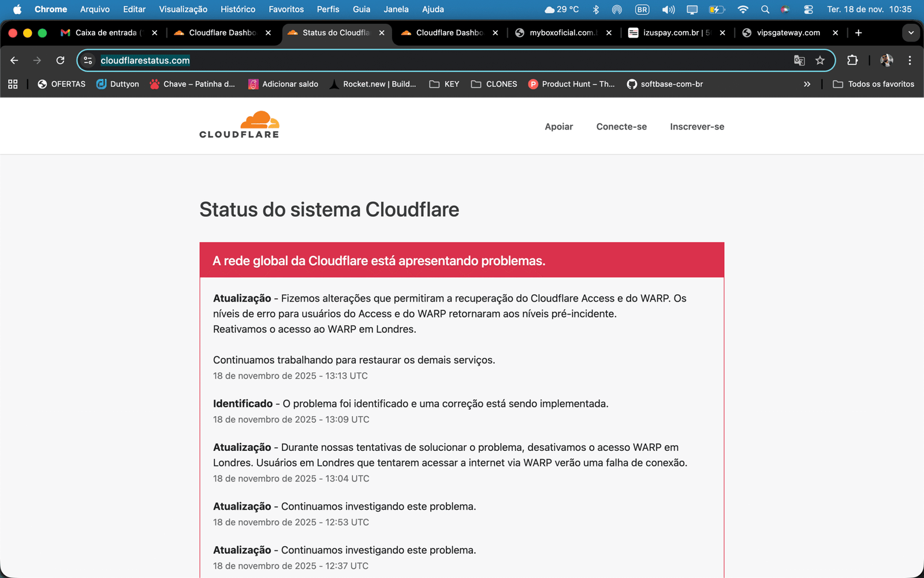
Task: Expand the CLONES bookmarks folder
Action: click(x=494, y=84)
